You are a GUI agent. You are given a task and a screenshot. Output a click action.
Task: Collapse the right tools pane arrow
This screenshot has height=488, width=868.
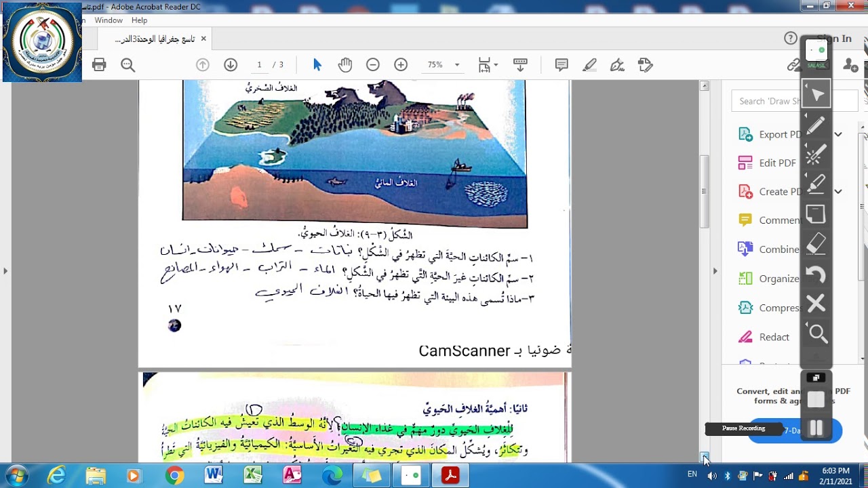[x=715, y=271]
